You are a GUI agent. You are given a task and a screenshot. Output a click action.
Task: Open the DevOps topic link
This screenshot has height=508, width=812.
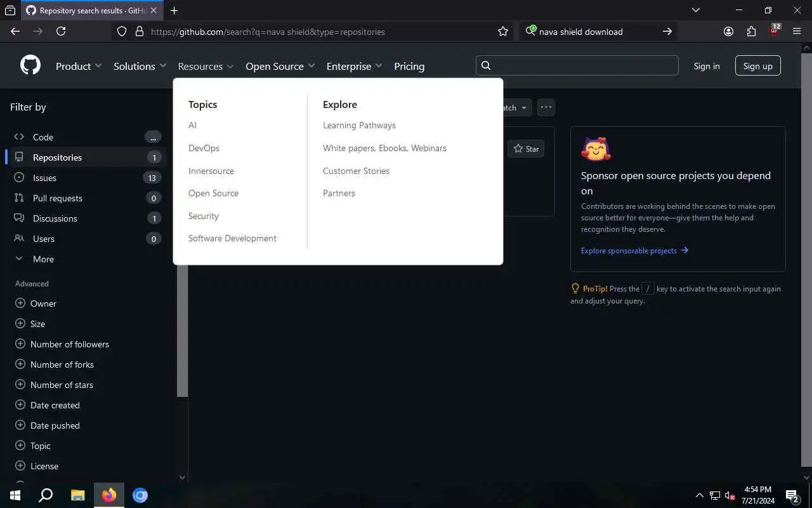click(204, 148)
